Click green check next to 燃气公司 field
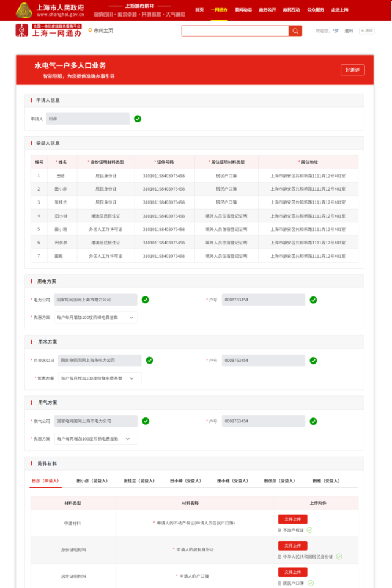Viewport: 392px width, 588px height. pyautogui.click(x=146, y=421)
